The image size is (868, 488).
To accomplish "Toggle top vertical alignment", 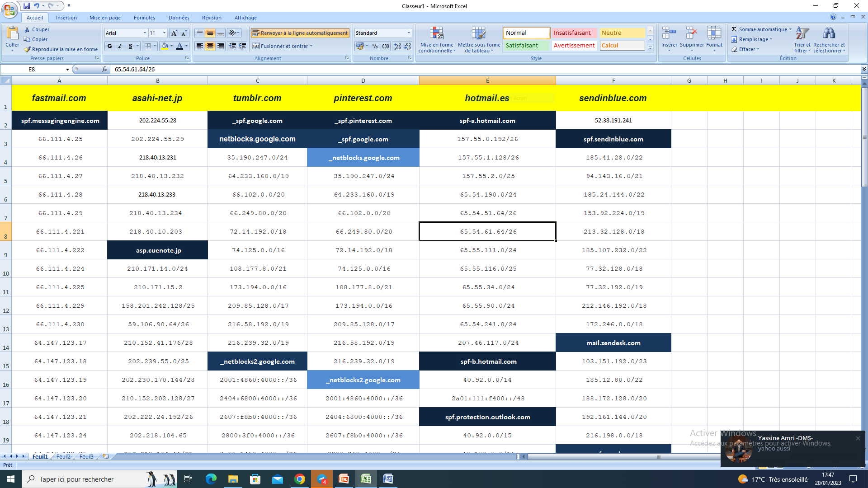I will click(200, 33).
